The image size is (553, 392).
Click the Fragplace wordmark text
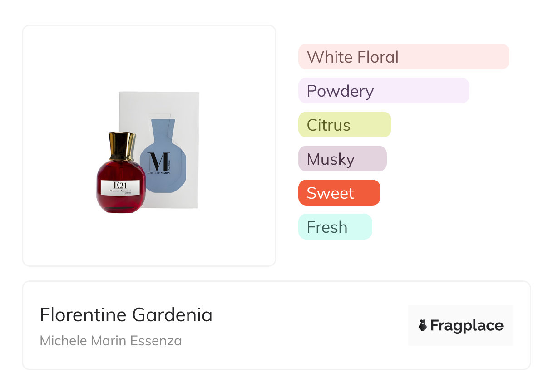tap(467, 326)
